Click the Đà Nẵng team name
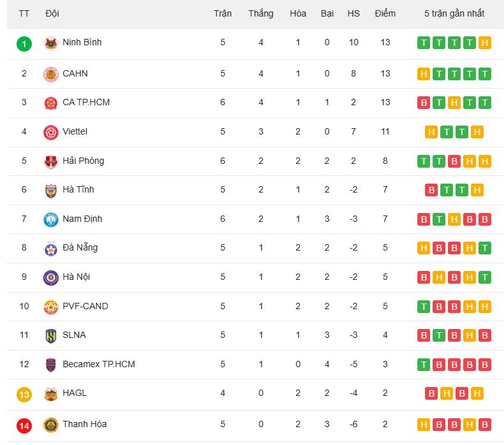The width and height of the screenshot is (504, 445). point(80,247)
